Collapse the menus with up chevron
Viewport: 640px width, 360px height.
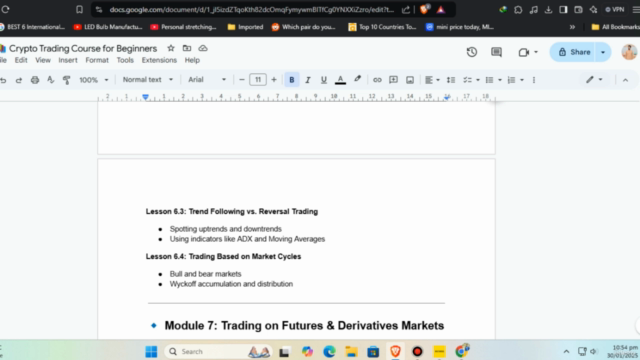click(625, 80)
